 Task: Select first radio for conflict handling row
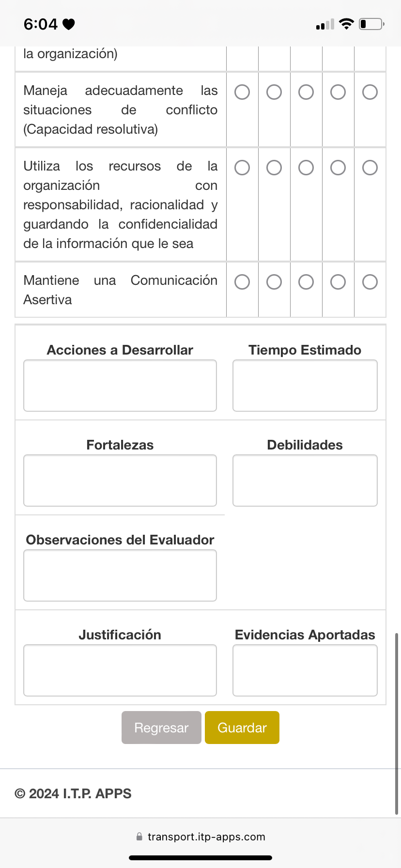242,92
